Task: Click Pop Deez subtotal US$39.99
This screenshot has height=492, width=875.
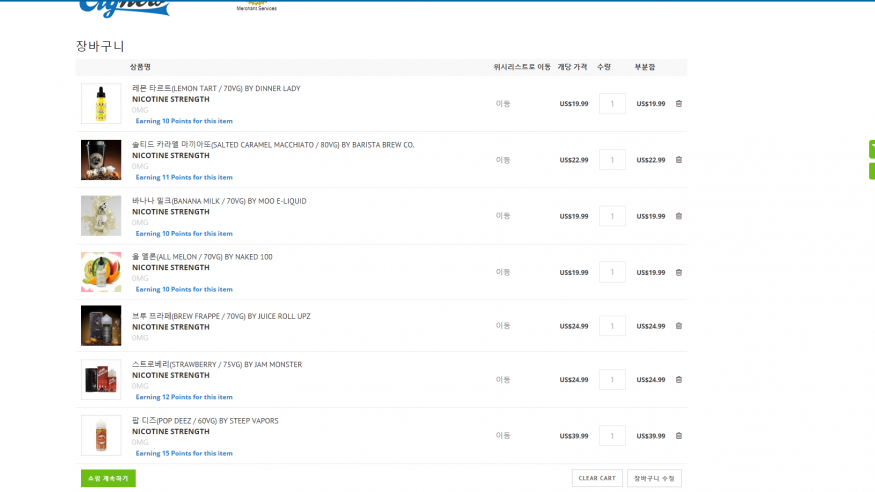Action: click(651, 436)
